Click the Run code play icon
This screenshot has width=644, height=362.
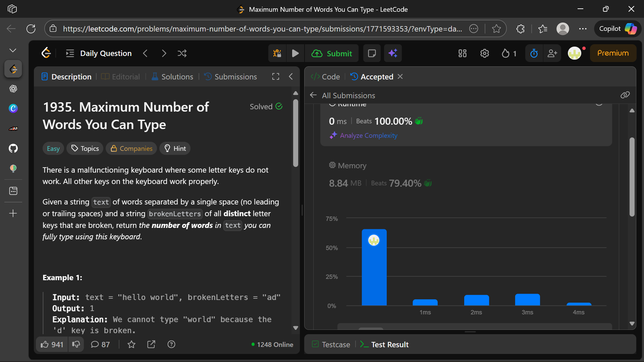(295, 53)
